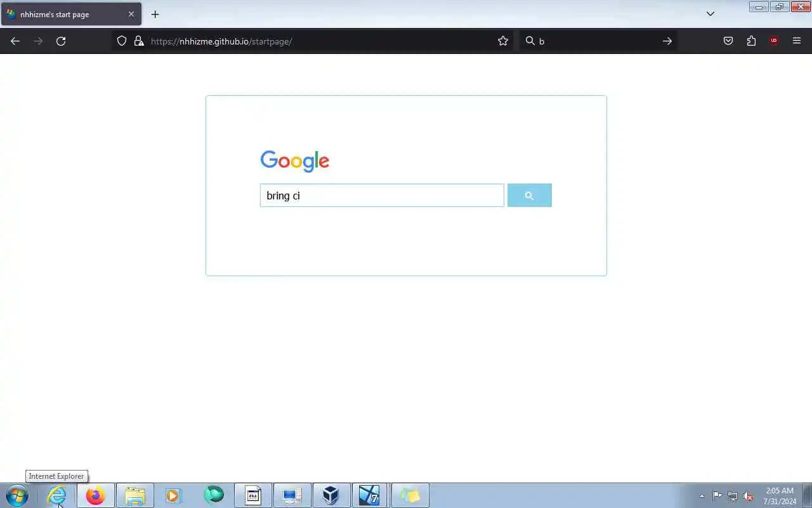Go back to the previous page
Screen dimensions: 812x508
15,41
